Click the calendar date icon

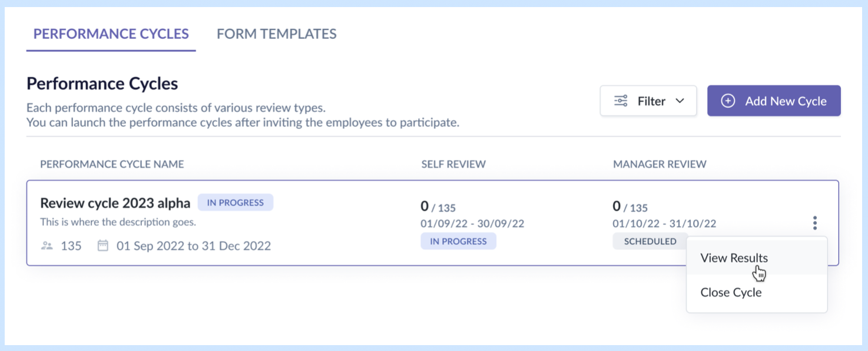pyautogui.click(x=102, y=246)
